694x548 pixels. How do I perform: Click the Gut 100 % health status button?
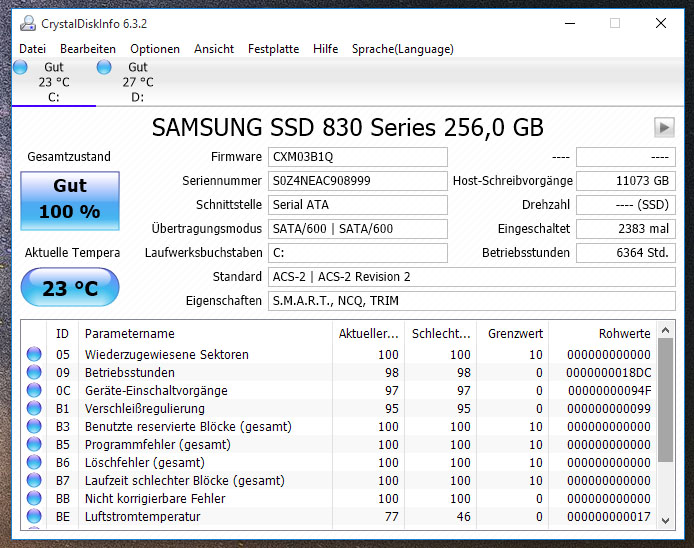point(70,201)
